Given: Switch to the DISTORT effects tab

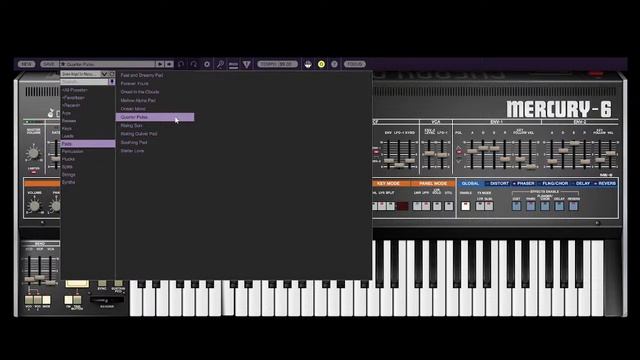Looking at the screenshot, I should tap(497, 184).
